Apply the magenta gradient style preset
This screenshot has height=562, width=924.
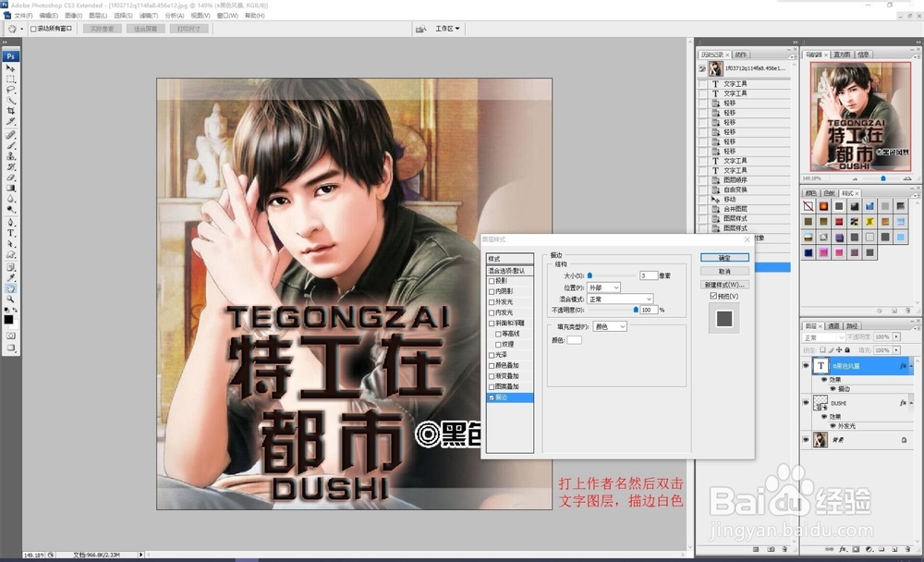point(823,252)
